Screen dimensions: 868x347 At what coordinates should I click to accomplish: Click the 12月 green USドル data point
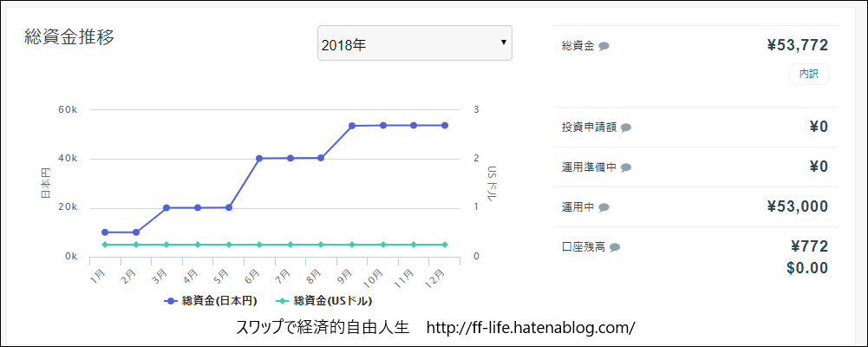coord(445,245)
